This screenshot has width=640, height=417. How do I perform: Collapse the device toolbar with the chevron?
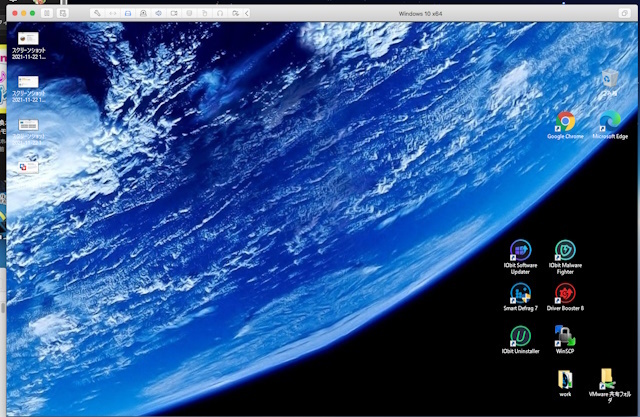[247, 13]
